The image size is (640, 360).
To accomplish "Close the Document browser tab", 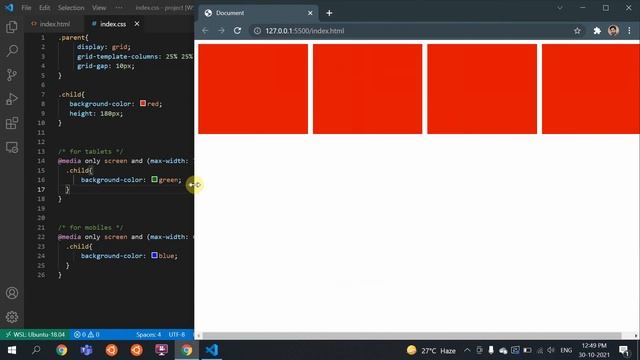I will click(310, 13).
